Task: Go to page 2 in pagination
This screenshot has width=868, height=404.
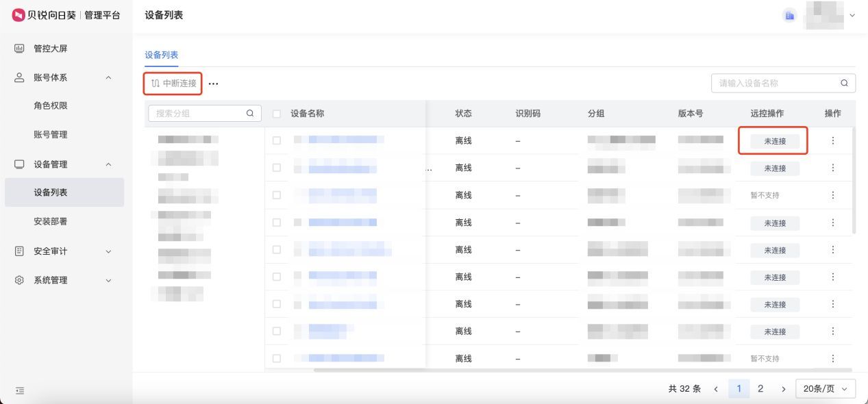Action: (760, 388)
